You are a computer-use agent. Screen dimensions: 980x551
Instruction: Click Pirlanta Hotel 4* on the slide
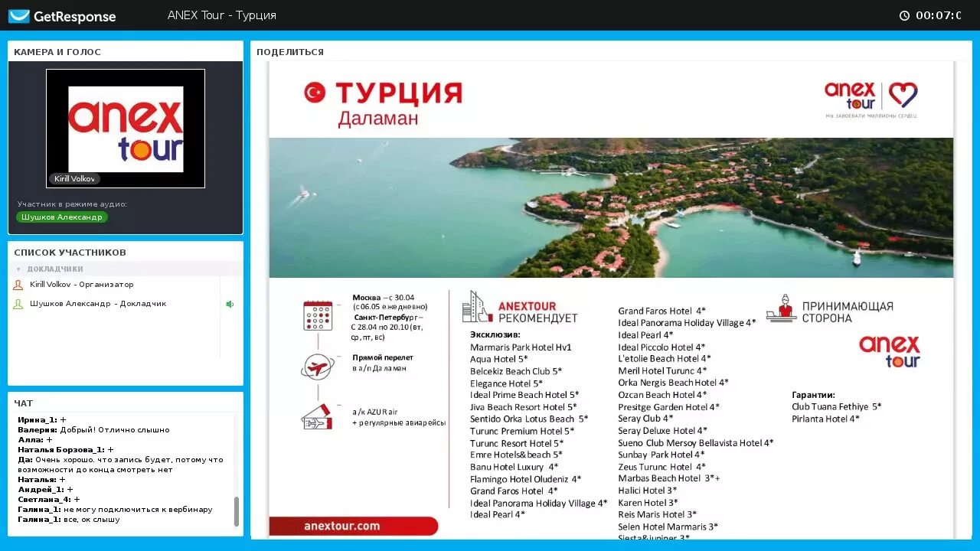coord(825,419)
